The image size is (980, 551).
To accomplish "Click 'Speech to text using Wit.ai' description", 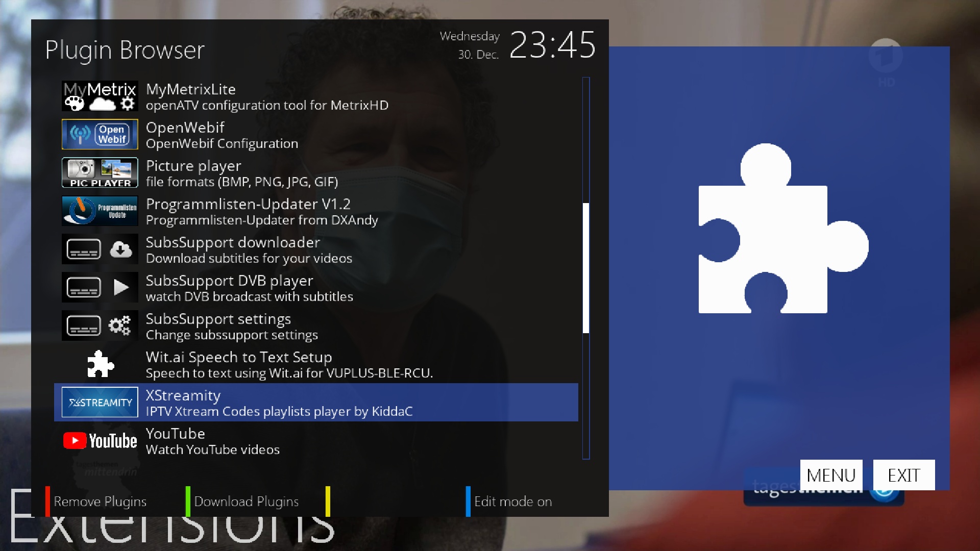I will pos(289,373).
